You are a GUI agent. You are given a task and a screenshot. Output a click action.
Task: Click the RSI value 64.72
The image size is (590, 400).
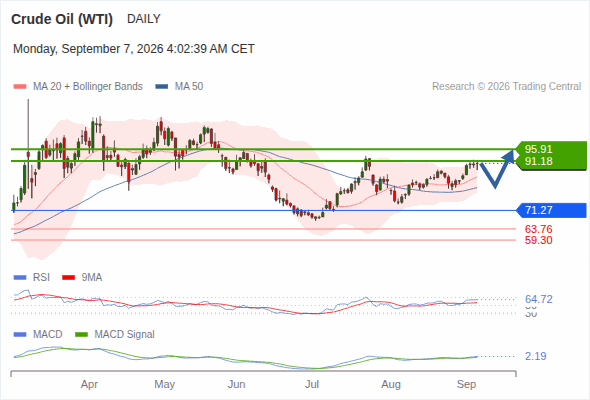[538, 300]
